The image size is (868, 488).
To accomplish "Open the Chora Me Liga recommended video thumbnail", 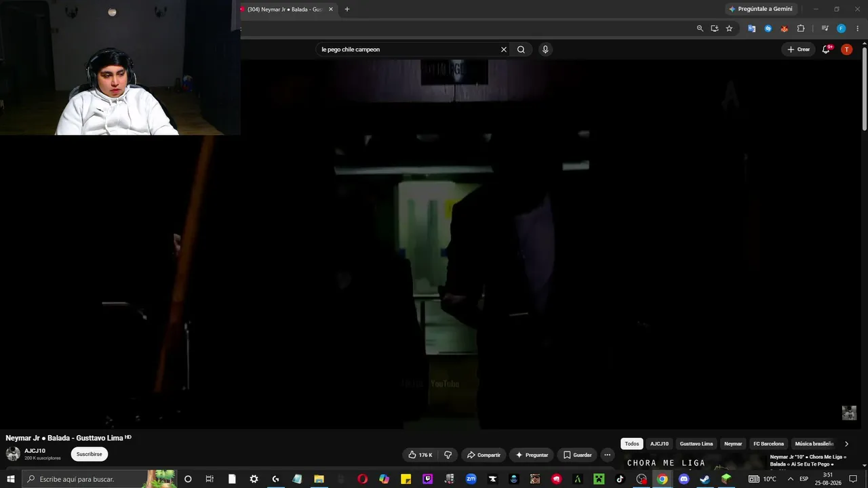I will pos(692,462).
